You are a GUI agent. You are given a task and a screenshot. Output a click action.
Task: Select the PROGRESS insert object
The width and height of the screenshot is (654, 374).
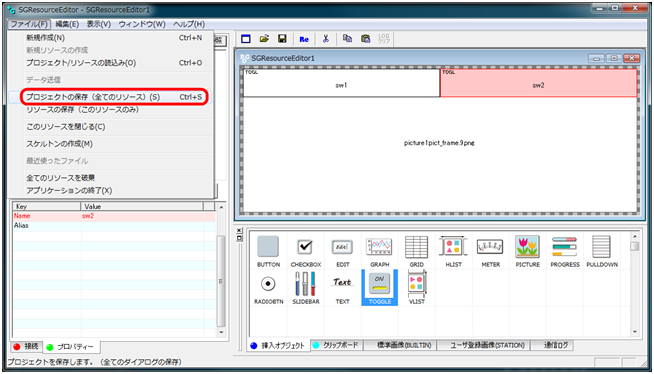click(565, 251)
